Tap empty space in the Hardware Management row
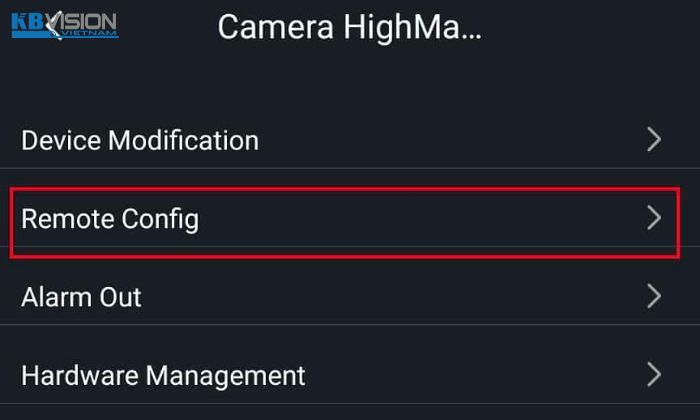 coord(473,375)
